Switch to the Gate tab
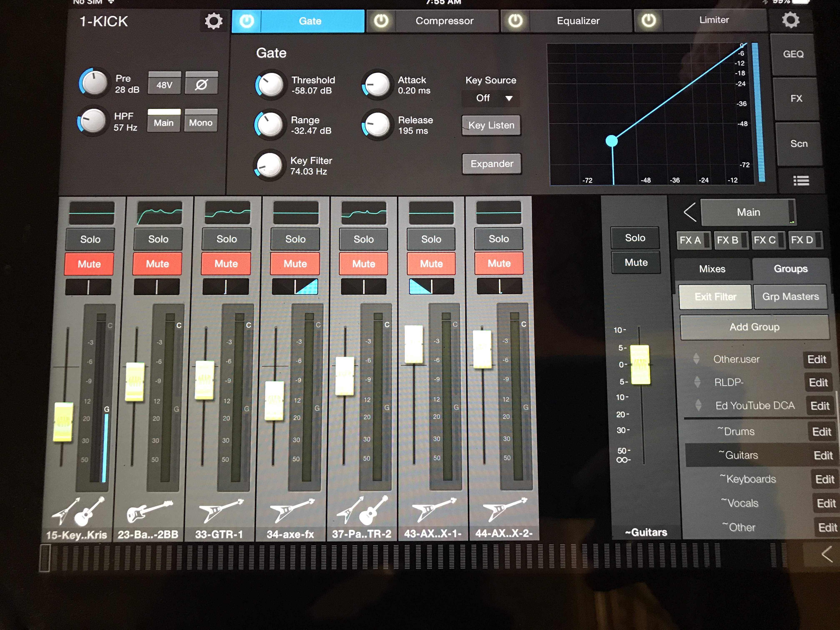The width and height of the screenshot is (840, 630). [312, 21]
